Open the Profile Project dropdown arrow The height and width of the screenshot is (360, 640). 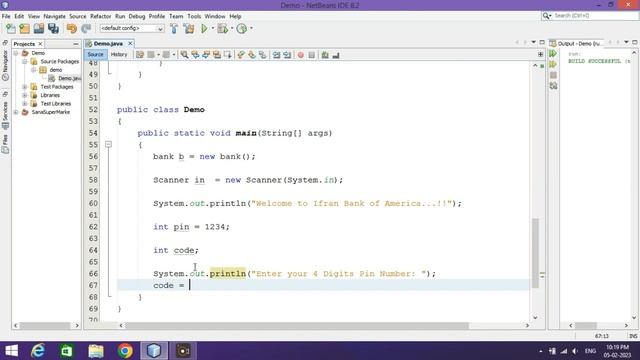pos(251,28)
